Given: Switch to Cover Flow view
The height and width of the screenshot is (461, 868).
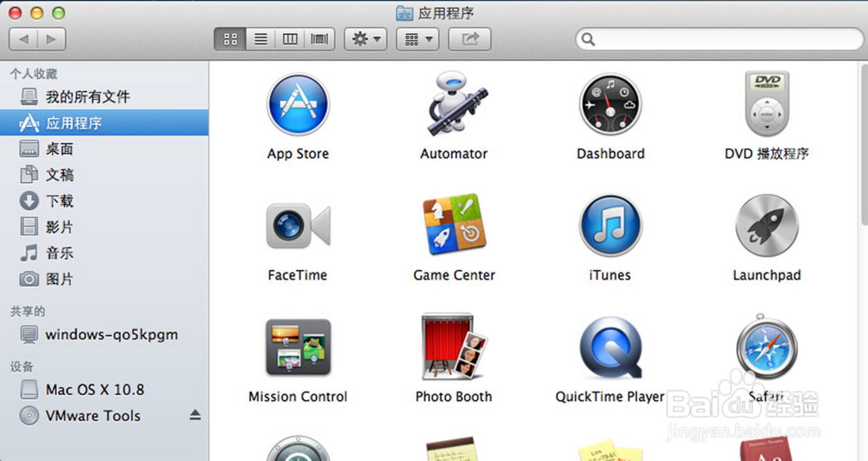Looking at the screenshot, I should (319, 39).
